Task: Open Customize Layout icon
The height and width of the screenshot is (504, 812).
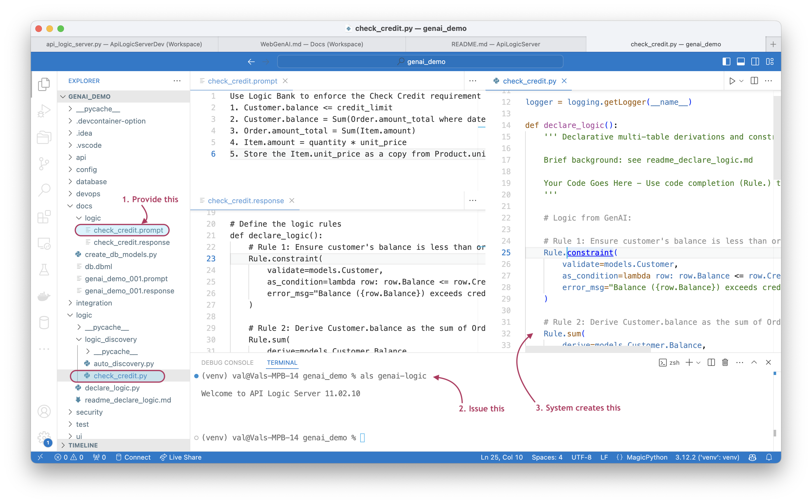Action: coord(770,62)
